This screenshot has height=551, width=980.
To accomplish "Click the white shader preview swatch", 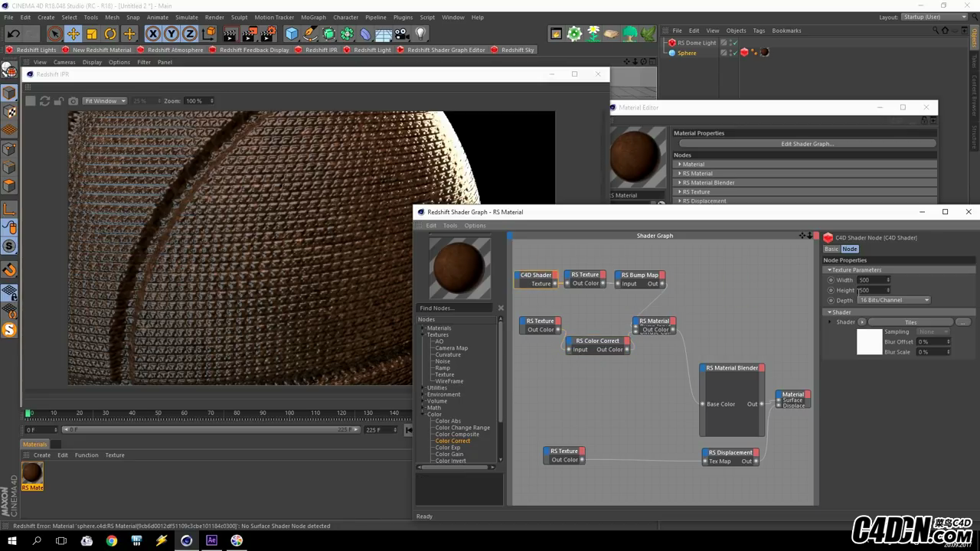I will click(869, 341).
